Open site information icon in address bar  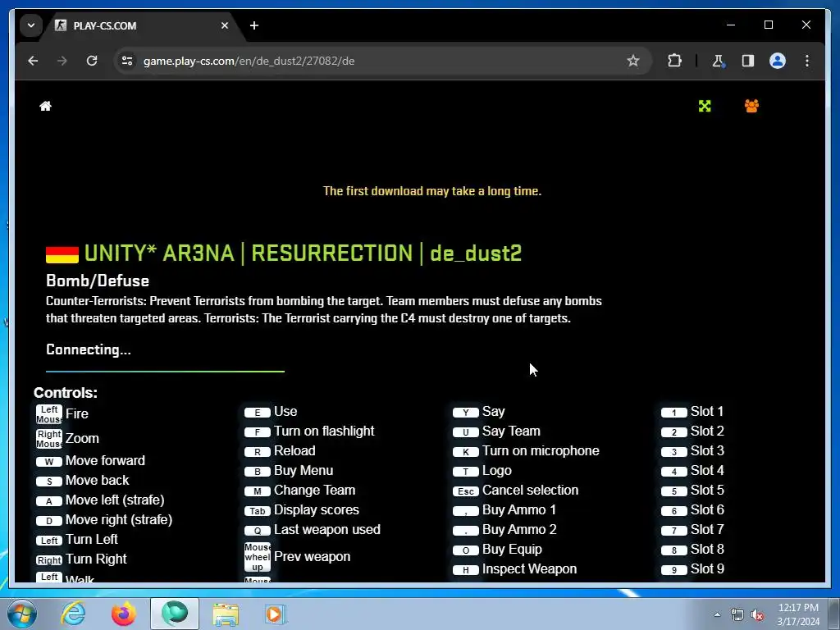click(x=127, y=61)
